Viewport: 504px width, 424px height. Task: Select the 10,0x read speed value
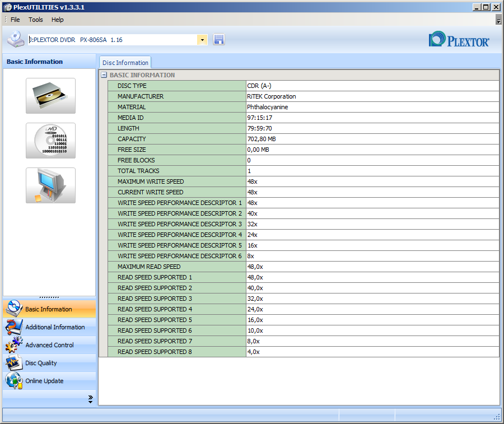point(255,330)
